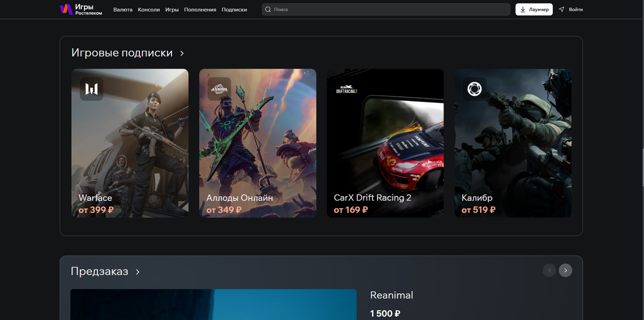The height and width of the screenshot is (320, 644).
Task: Go to previous preorder slide
Action: (549, 270)
